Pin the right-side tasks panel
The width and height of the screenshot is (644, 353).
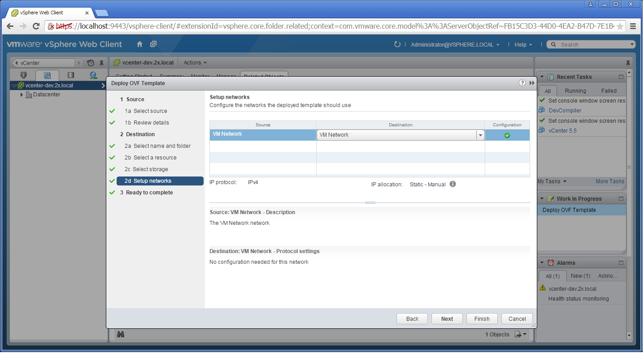[627, 63]
